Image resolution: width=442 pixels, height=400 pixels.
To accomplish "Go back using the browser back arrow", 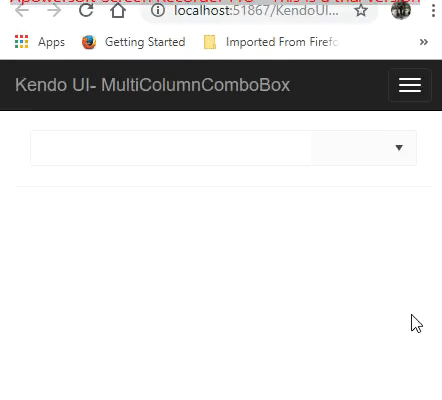I will pos(22,10).
